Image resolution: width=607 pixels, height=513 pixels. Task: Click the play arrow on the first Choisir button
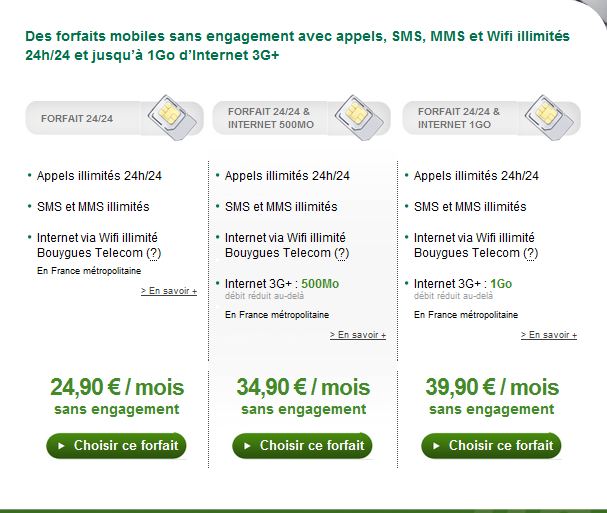[61, 446]
